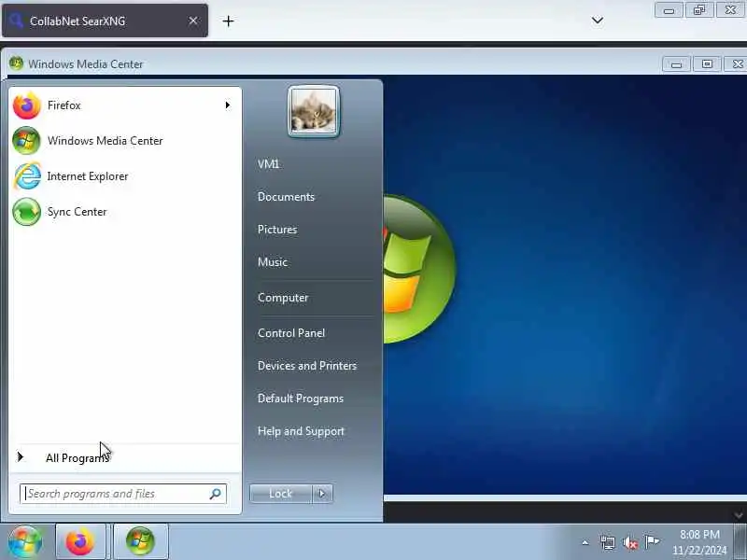
Task: Close the Windows Media Center window
Action: pyautogui.click(x=736, y=64)
